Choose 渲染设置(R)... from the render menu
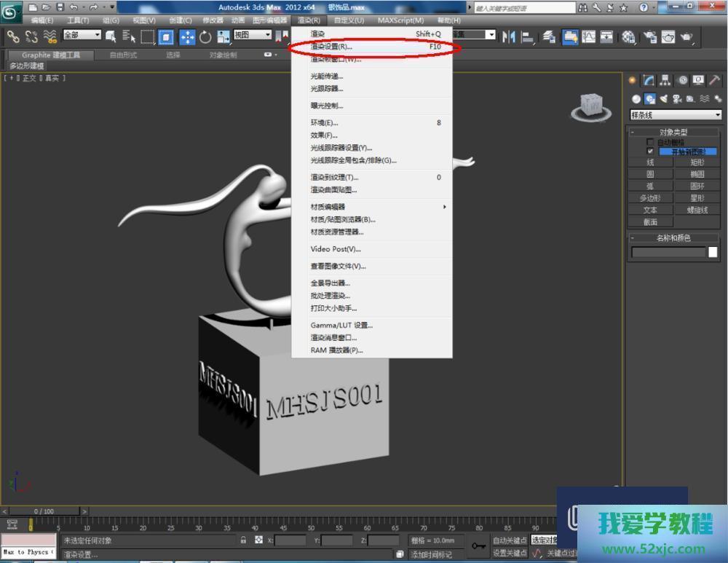The height and width of the screenshot is (563, 728). click(332, 47)
